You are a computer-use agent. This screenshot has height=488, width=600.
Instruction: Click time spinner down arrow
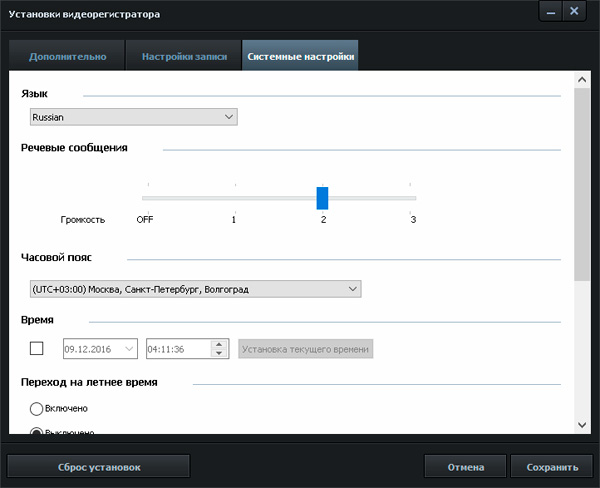coord(218,353)
